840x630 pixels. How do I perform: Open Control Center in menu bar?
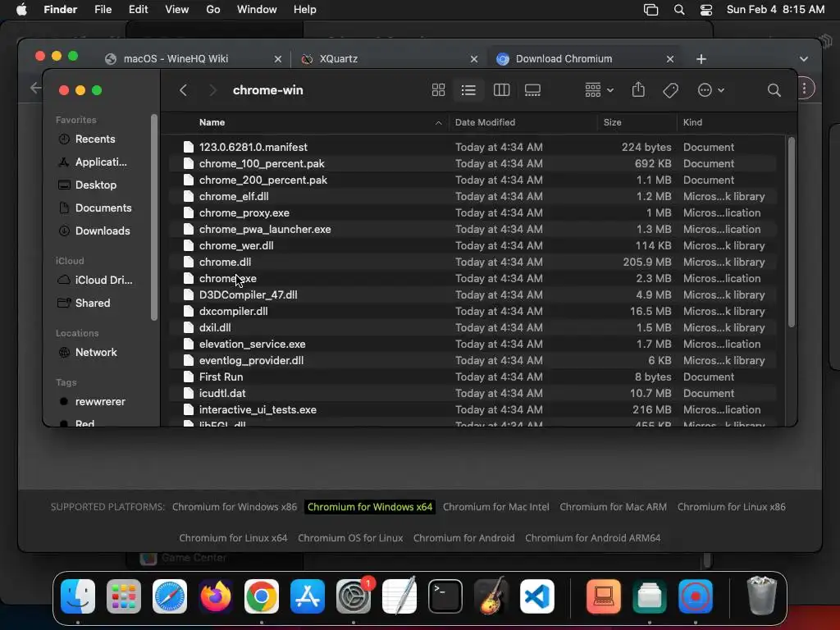[706, 10]
